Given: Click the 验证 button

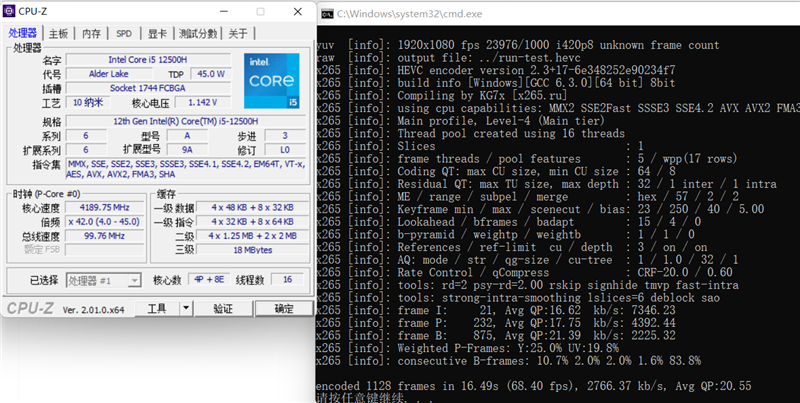Looking at the screenshot, I should pyautogui.click(x=223, y=309).
